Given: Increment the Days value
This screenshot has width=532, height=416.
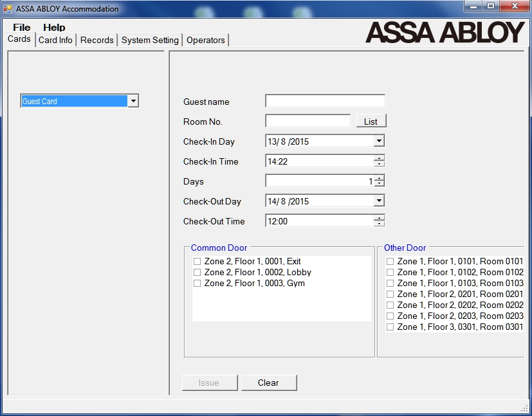Looking at the screenshot, I should (380, 177).
